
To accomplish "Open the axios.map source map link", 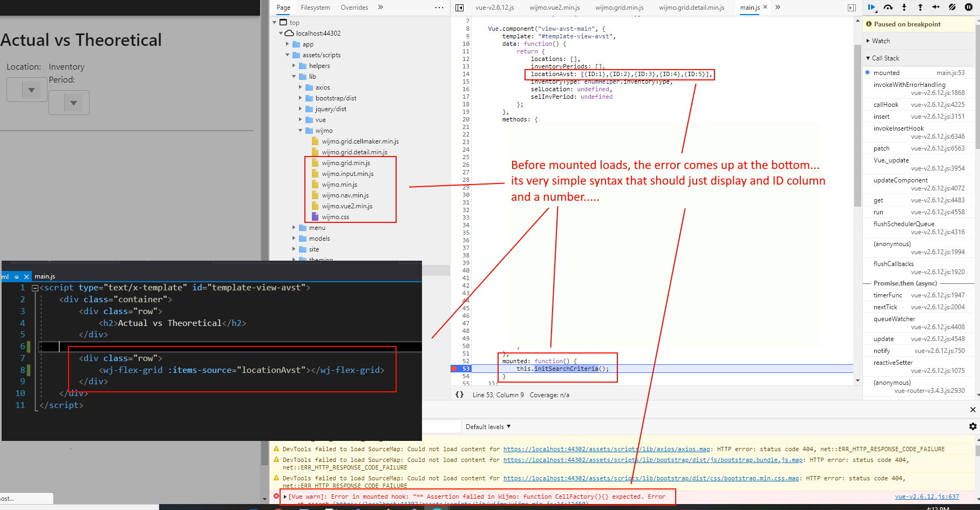I will [x=607, y=449].
